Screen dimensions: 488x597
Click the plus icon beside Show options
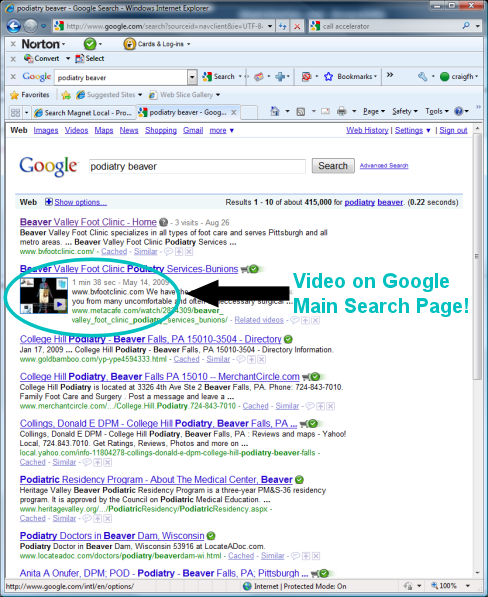pyautogui.click(x=49, y=202)
